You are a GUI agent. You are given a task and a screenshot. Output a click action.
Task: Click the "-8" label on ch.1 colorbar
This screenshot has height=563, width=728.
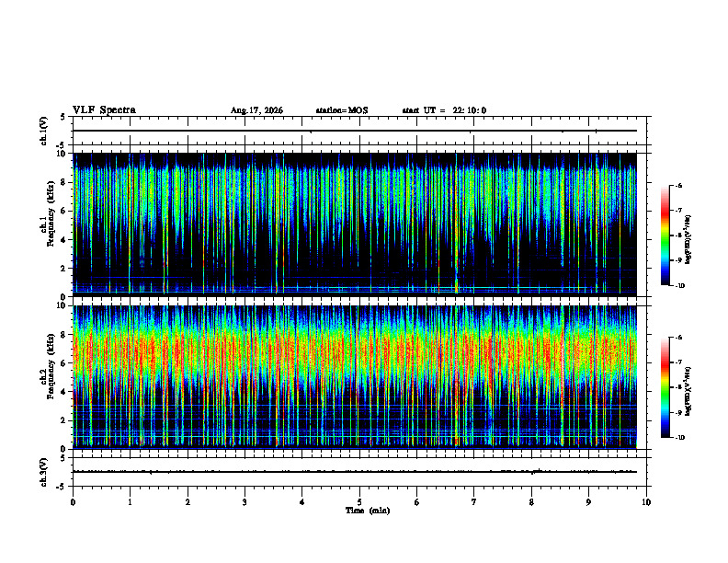[678, 236]
